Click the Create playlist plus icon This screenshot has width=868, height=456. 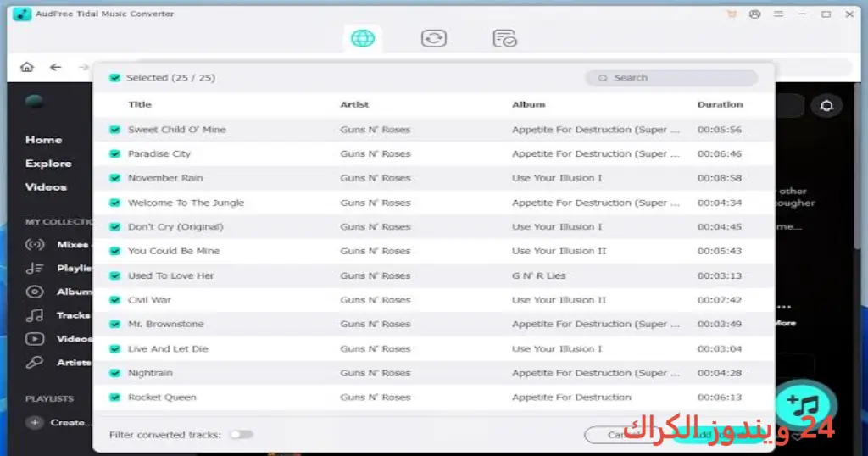[x=34, y=422]
